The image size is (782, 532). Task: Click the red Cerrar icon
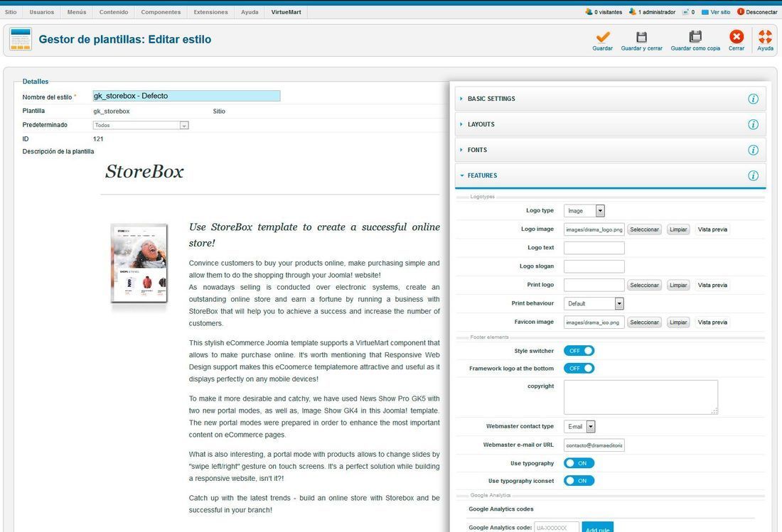(736, 36)
